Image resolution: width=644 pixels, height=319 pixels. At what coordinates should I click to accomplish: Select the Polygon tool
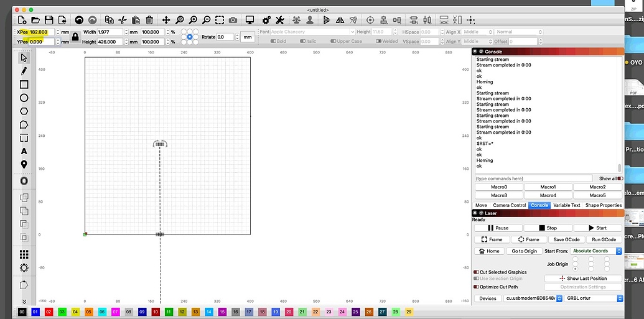click(24, 111)
